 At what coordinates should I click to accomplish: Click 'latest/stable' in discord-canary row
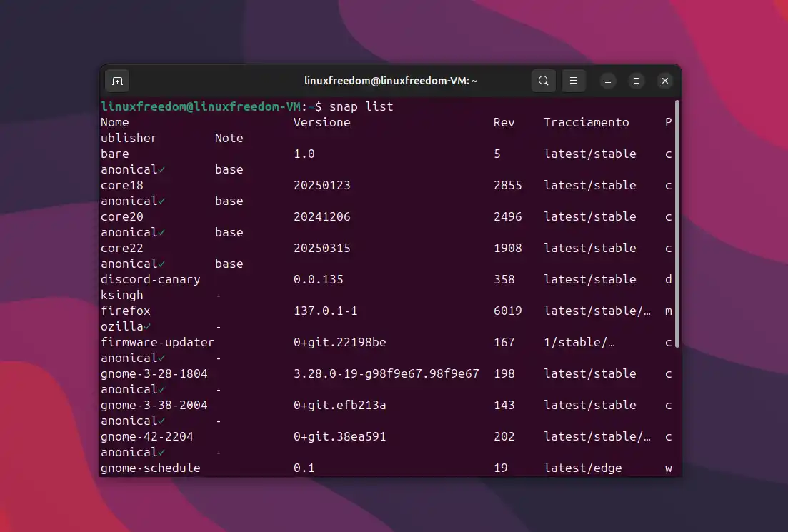[x=590, y=279]
